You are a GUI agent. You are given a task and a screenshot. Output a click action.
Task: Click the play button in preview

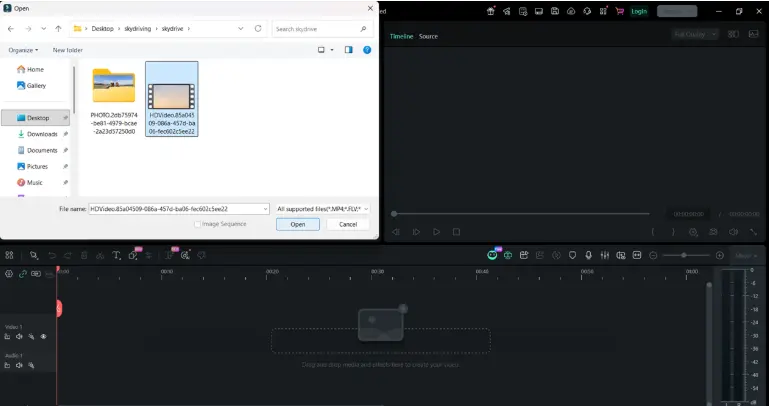click(436, 232)
